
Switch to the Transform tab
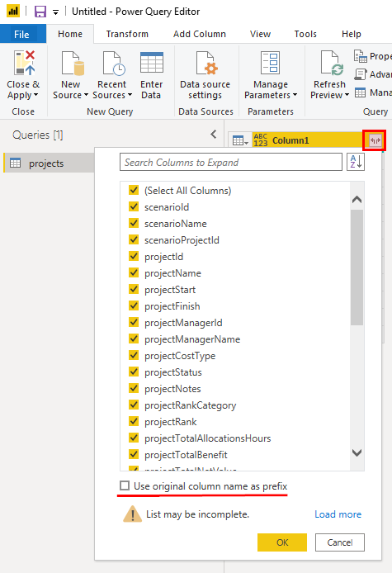coord(127,34)
